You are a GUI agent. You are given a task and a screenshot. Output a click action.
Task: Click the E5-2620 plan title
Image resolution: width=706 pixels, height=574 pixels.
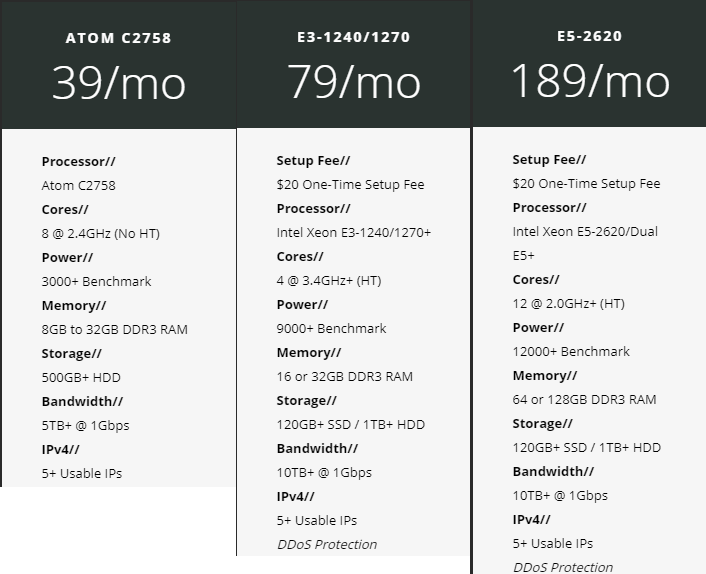(x=589, y=36)
